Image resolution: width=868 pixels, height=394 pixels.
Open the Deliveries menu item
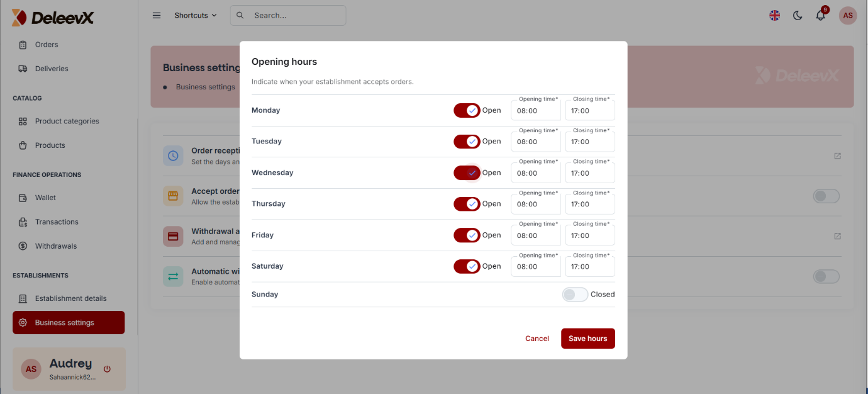(x=69, y=69)
